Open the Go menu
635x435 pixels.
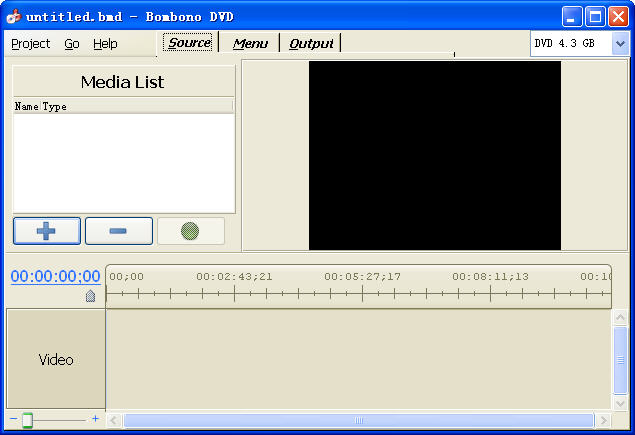(x=72, y=43)
